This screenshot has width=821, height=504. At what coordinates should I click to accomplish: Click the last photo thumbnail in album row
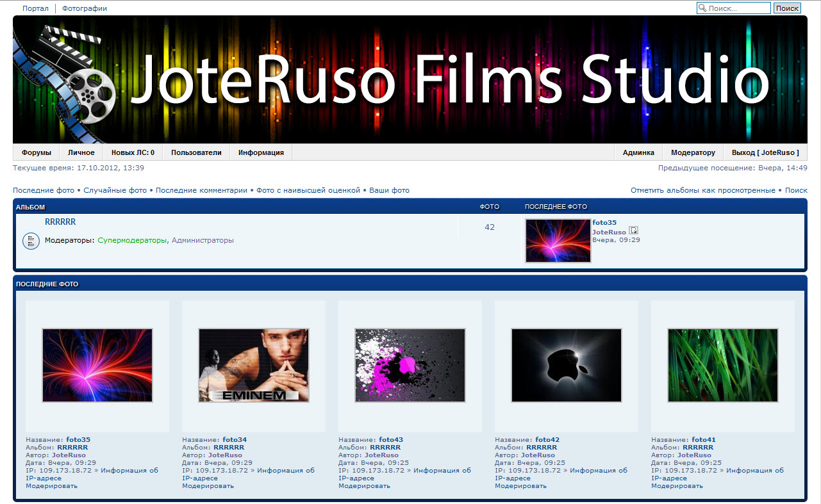pyautogui.click(x=558, y=241)
